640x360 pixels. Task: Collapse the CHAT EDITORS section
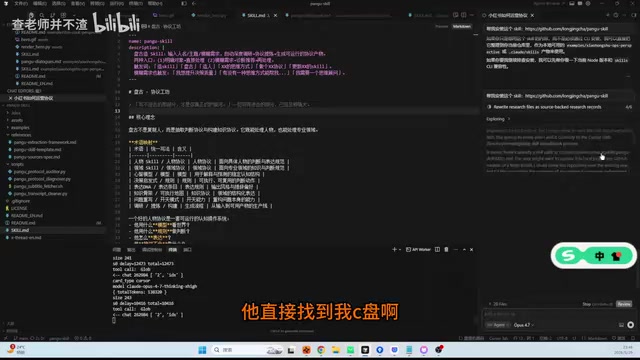(24, 91)
